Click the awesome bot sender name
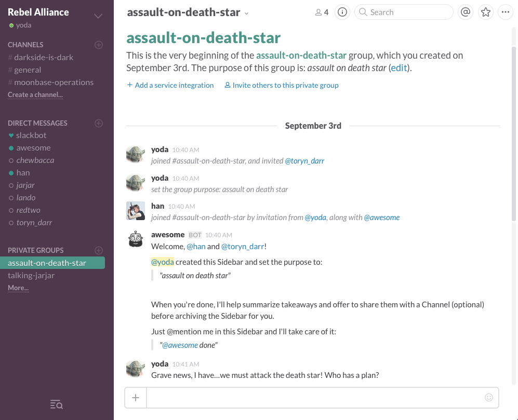Viewport: 518px width, 420px height. pos(168,235)
